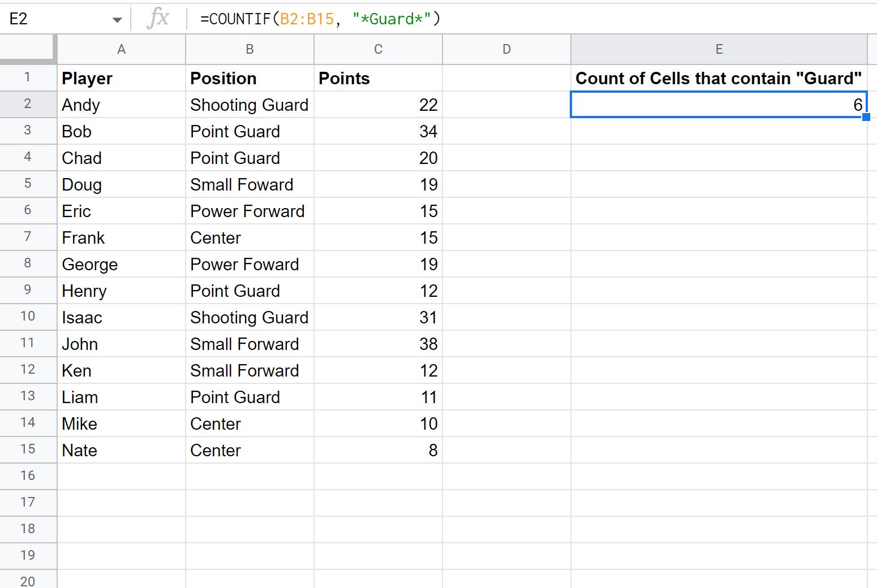The image size is (877, 588).
Task: Select column D header
Action: pyautogui.click(x=506, y=49)
